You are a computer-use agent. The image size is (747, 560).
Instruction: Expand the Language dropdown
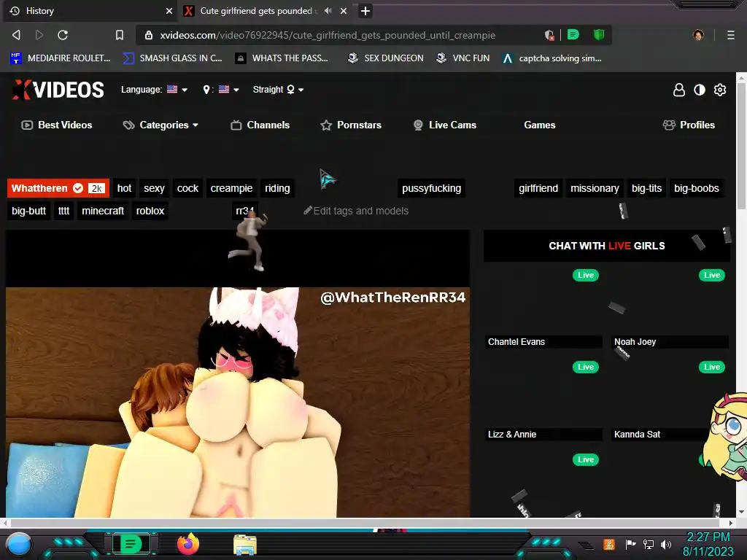[x=155, y=90]
